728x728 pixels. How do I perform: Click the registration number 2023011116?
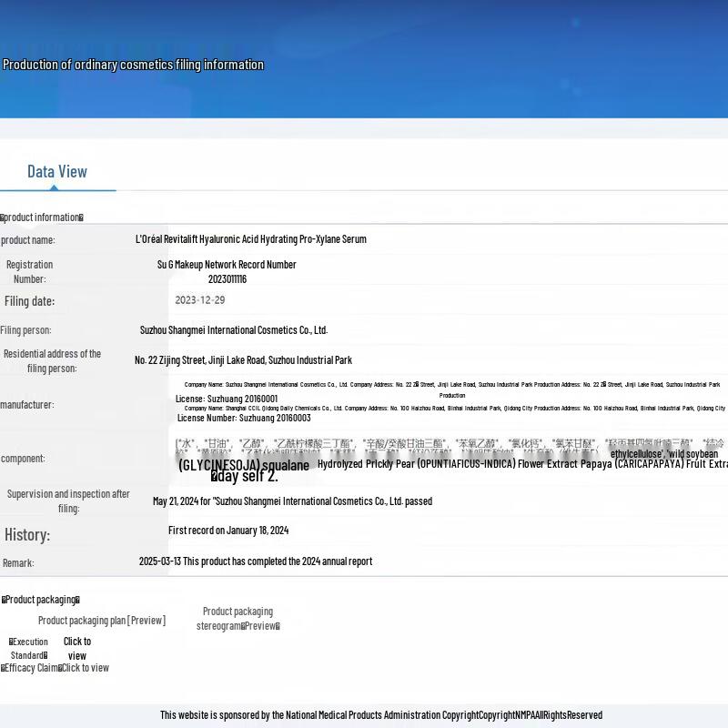[227, 279]
